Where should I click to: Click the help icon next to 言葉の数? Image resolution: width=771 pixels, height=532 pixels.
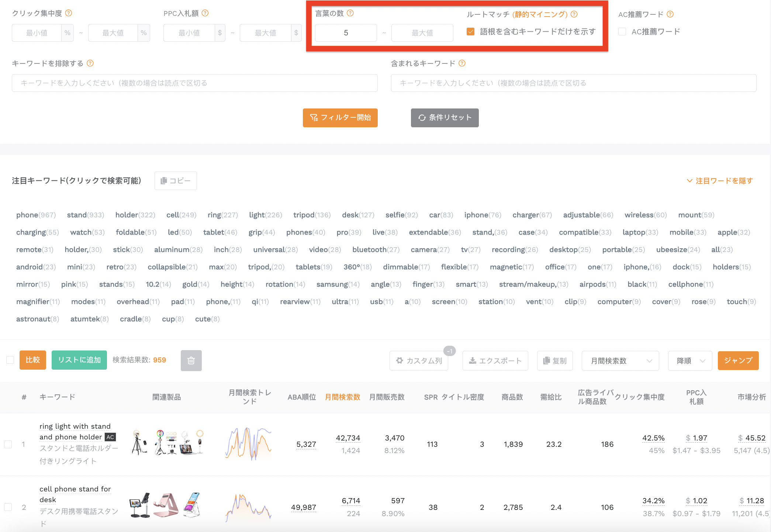click(x=350, y=13)
